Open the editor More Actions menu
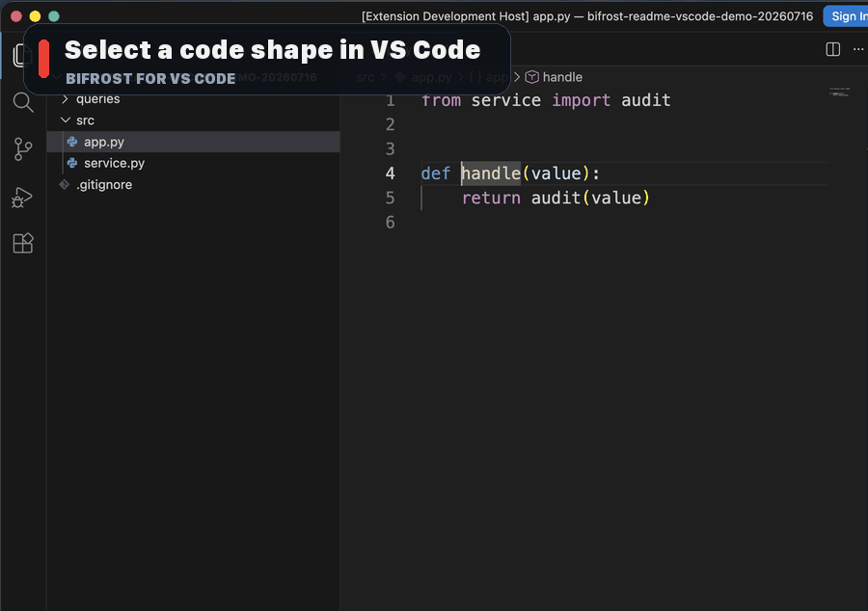This screenshot has width=868, height=611. pyautogui.click(x=858, y=49)
